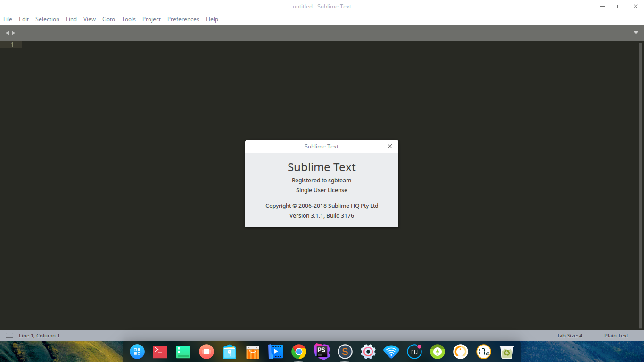644x362 pixels.
Task: Click the orange circular dock icon
Action: (x=461, y=352)
